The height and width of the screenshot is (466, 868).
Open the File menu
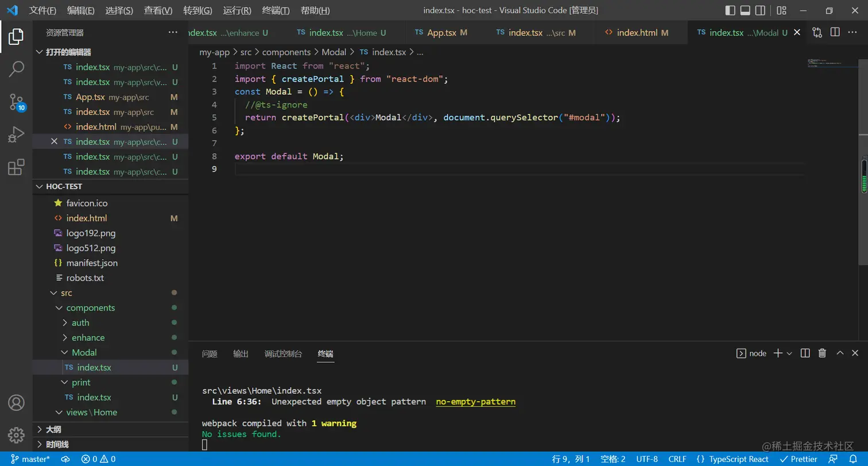pyautogui.click(x=43, y=10)
